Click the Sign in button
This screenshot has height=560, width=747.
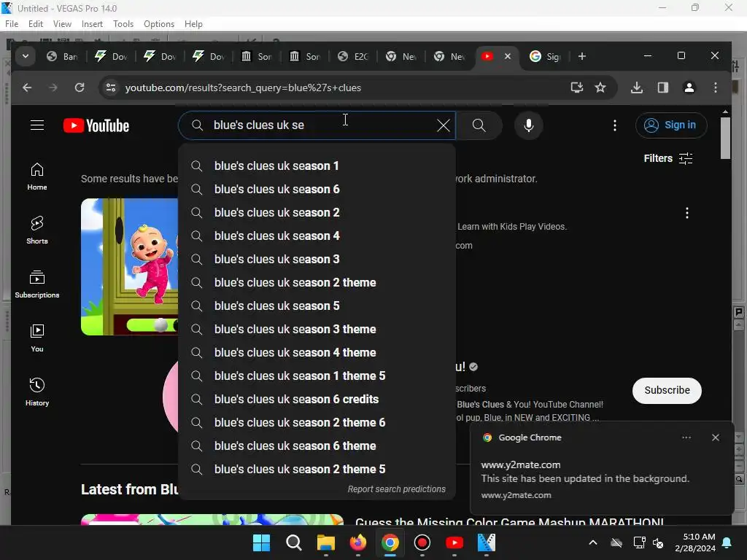tap(671, 125)
